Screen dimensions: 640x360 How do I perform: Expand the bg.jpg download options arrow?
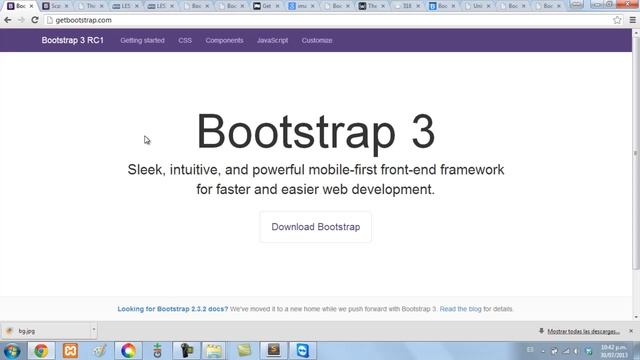[x=93, y=330]
